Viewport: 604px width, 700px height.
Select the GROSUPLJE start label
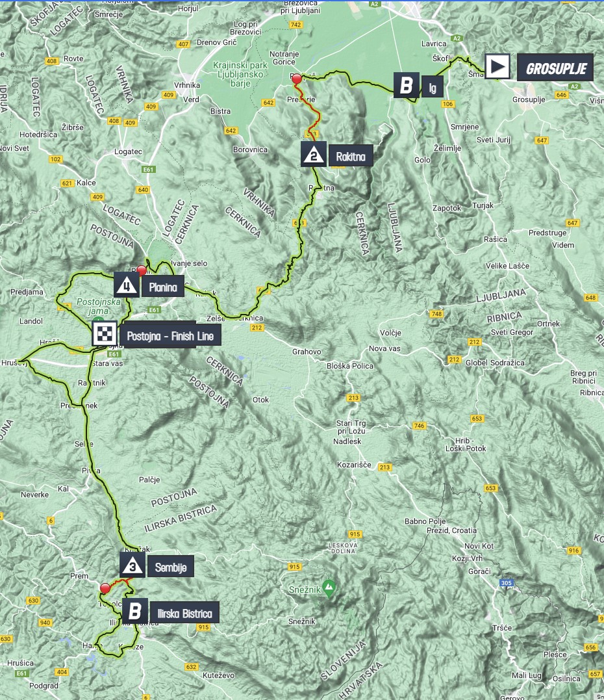(x=555, y=68)
